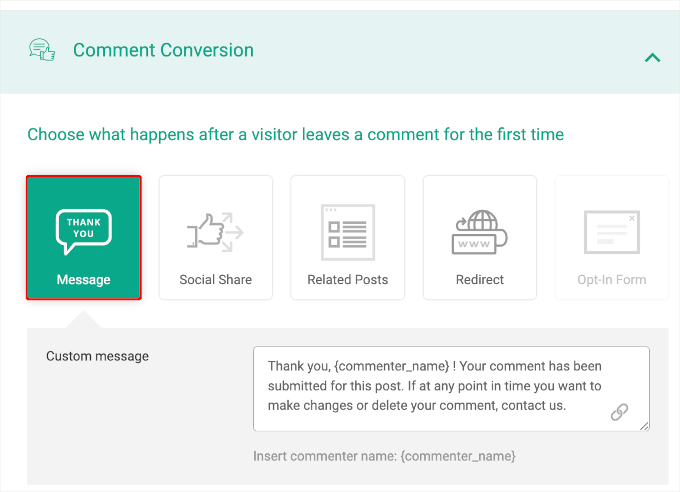Viewport: 680px width, 492px height.
Task: Click the 'Choose what happens' heading text
Action: coord(295,134)
